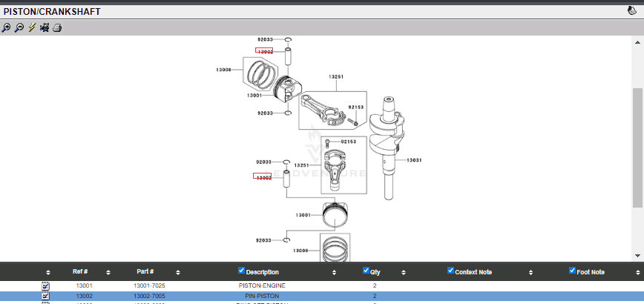The height and width of the screenshot is (304, 644).
Task: Click the cart icon for row 13002
Action: click(x=45, y=296)
